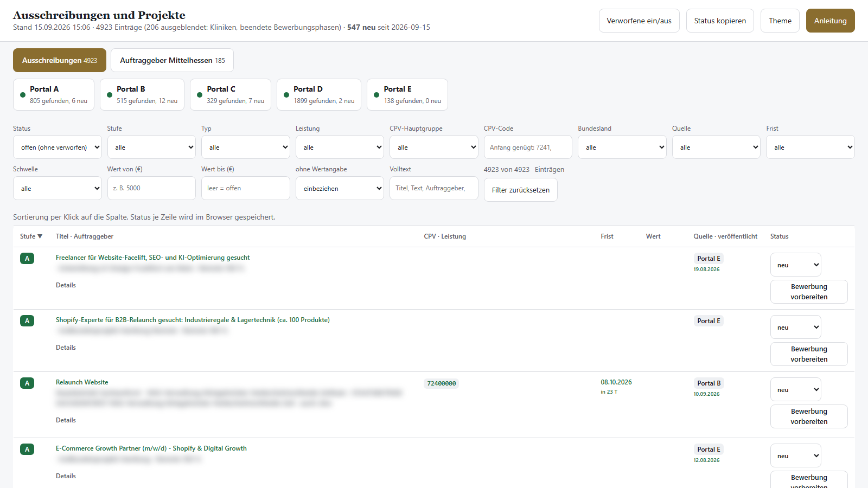Focus the CPV-Code input field
This screenshot has height=488, width=868.
[x=528, y=147]
